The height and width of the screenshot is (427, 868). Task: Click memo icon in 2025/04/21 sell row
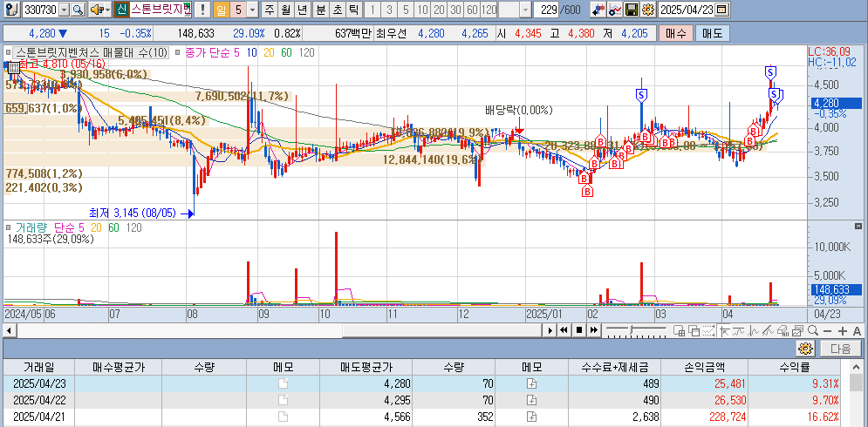[531, 417]
